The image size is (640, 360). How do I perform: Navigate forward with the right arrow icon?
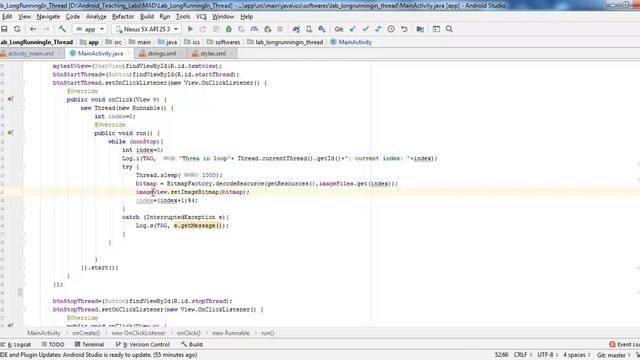(x=46, y=29)
